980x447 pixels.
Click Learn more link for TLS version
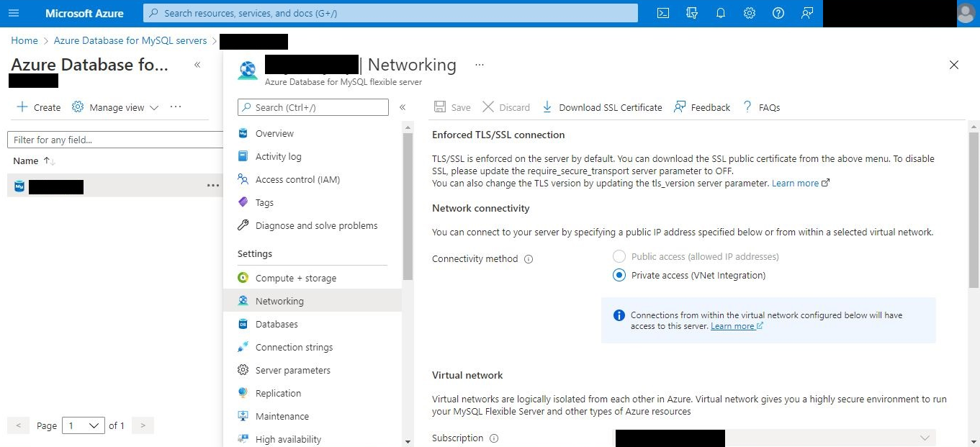(x=801, y=184)
